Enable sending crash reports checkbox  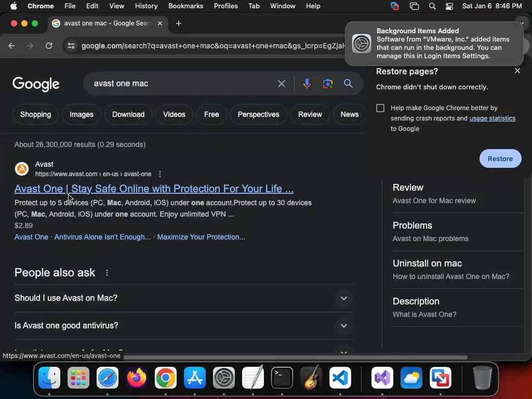tap(380, 108)
